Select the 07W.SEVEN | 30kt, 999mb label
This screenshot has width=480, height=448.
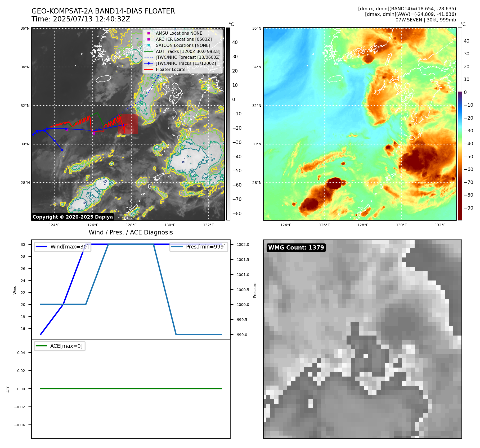tap(426, 20)
